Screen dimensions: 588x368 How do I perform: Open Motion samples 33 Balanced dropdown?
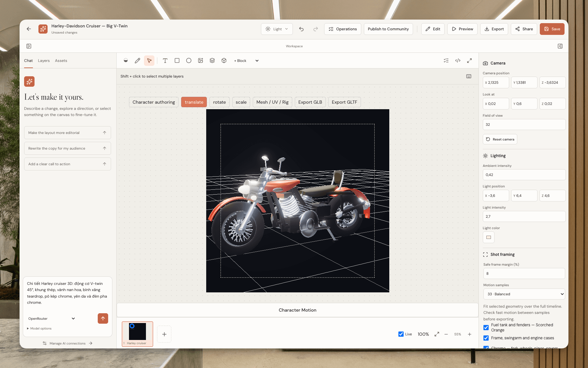(524, 294)
